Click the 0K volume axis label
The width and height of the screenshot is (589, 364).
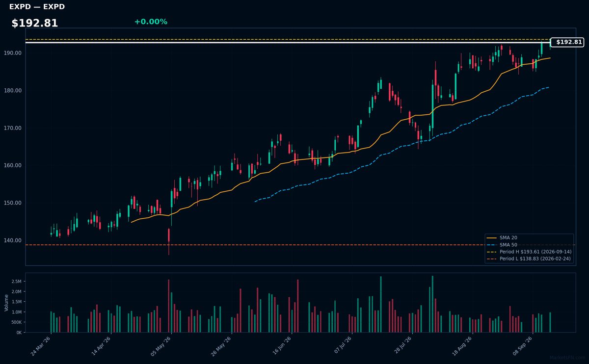pos(19,333)
